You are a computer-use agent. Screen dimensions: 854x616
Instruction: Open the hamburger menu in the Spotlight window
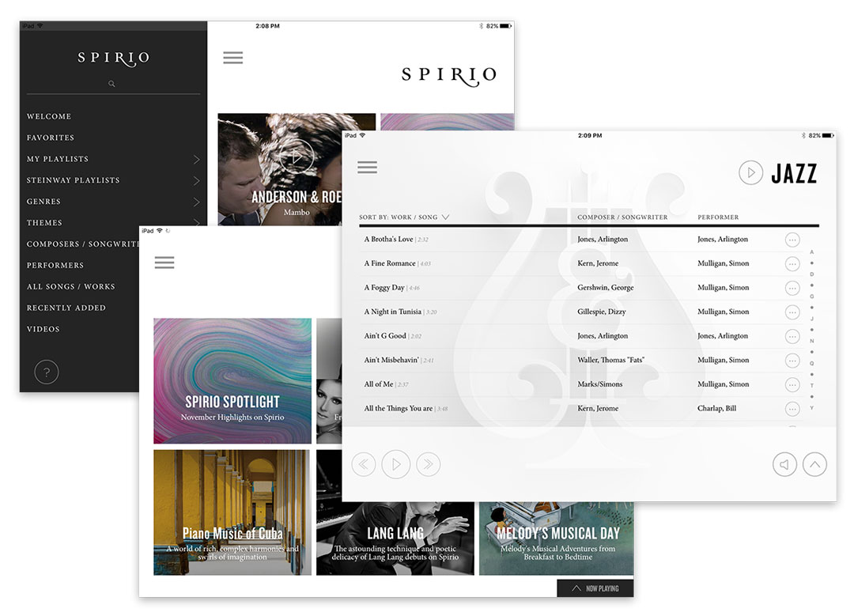(x=164, y=263)
